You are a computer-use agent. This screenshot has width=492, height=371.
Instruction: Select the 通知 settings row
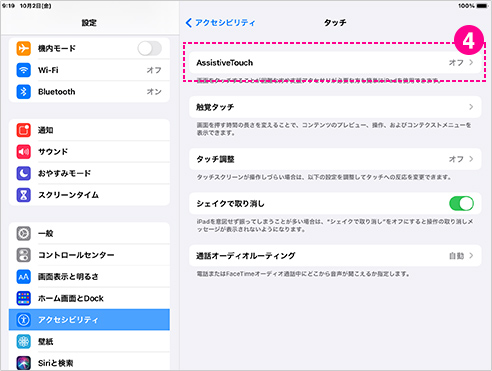tap(89, 130)
